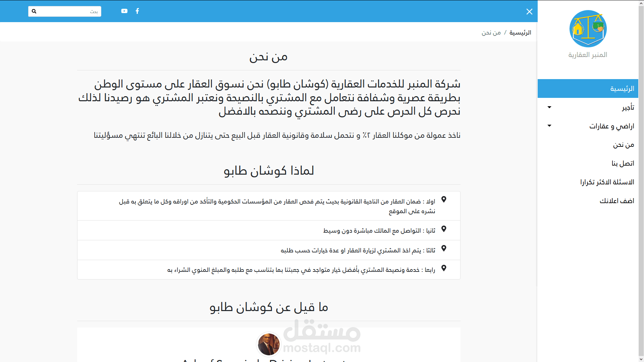
Task: Click map pin beside رابعا item
Action: click(x=444, y=268)
